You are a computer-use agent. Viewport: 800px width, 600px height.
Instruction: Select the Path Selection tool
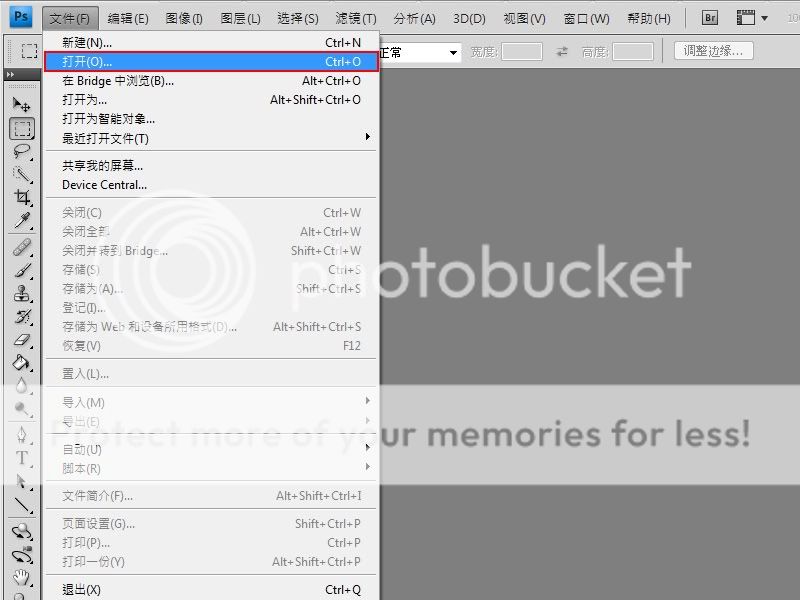tap(21, 481)
